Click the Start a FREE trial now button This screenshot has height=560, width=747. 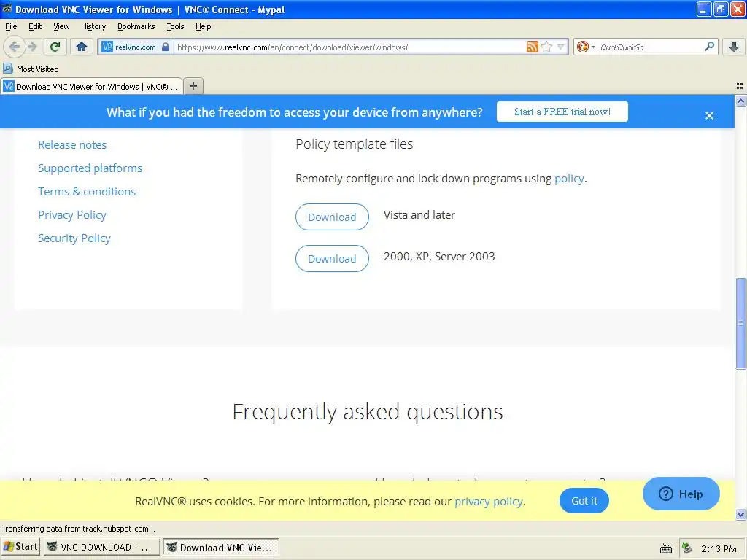[x=562, y=112]
